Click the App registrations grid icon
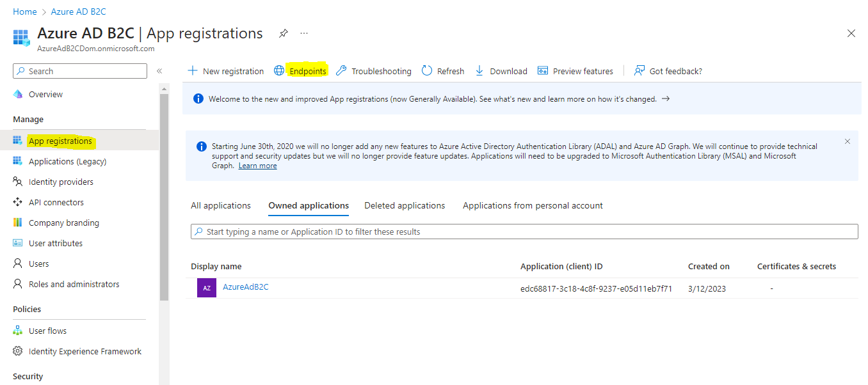 pyautogui.click(x=18, y=141)
